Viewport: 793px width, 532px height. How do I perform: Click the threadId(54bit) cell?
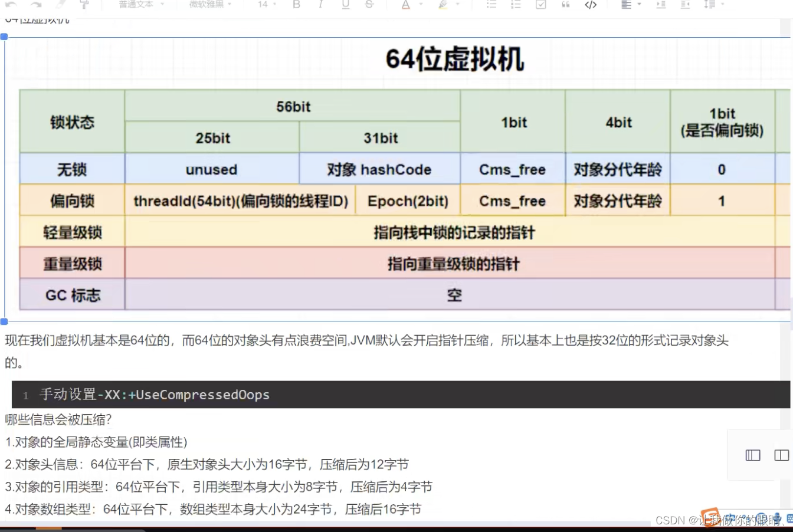(241, 201)
